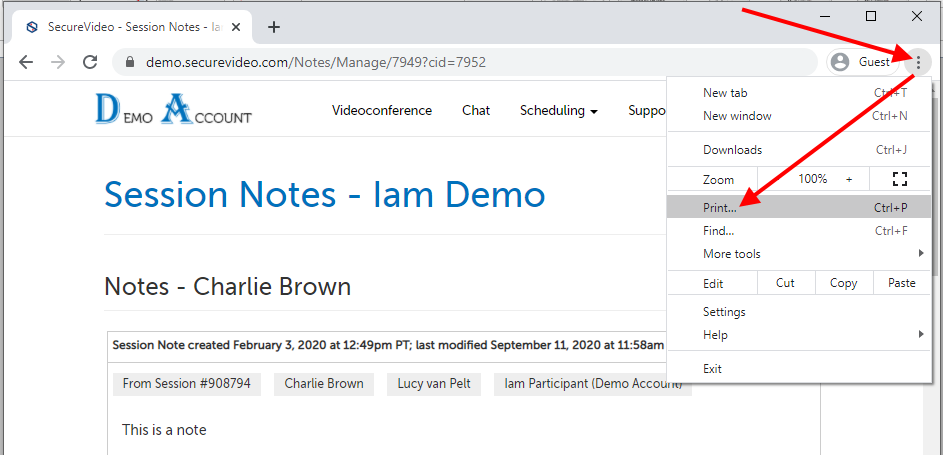Open a new tab with plus icon
This screenshot has height=455, width=943.
click(274, 27)
